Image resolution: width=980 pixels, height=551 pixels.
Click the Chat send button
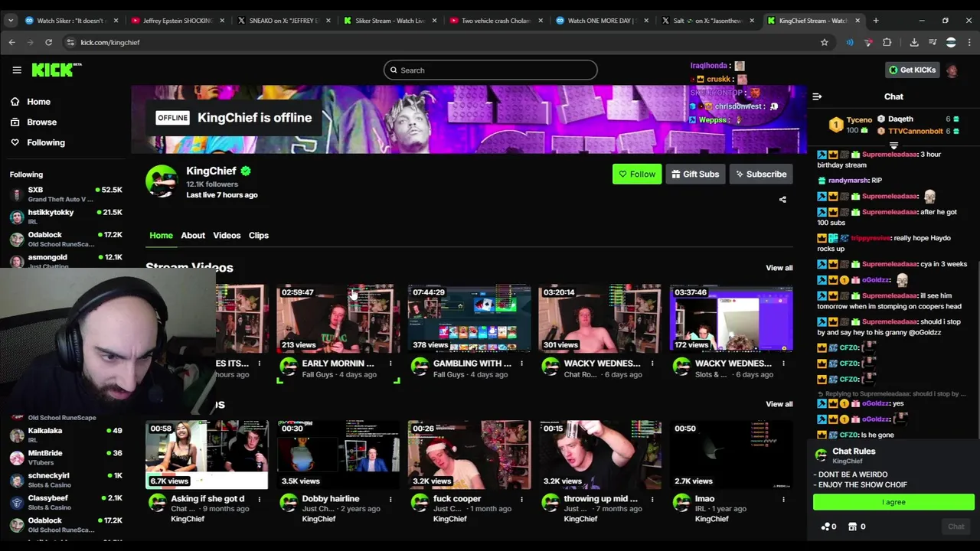[955, 527]
